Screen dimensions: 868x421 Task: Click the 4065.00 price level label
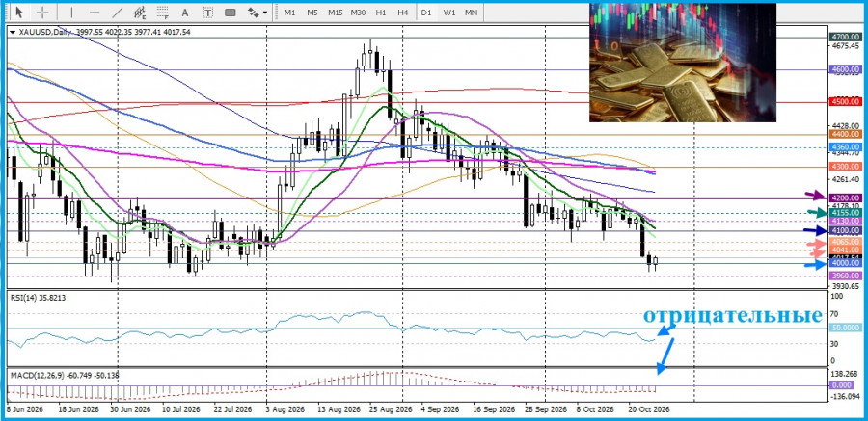pyautogui.click(x=845, y=243)
